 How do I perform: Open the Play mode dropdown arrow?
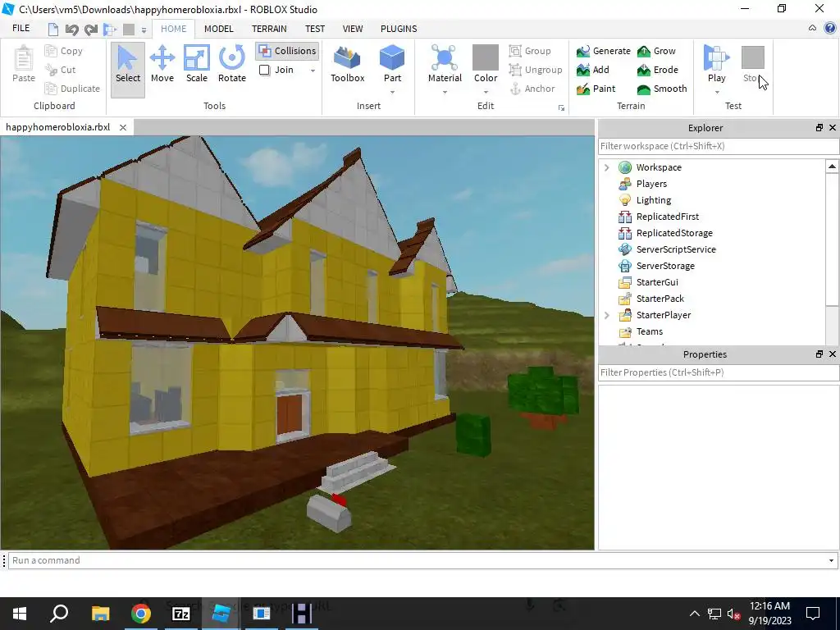click(717, 92)
